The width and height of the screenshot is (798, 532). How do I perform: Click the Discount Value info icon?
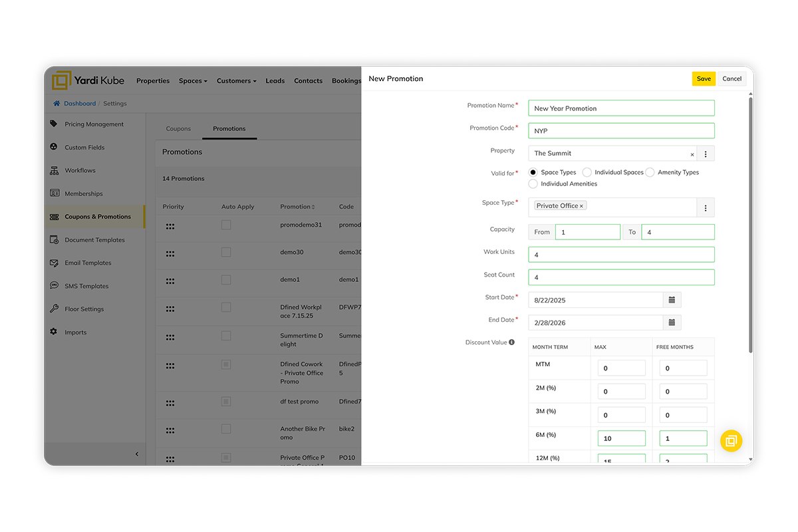511,342
